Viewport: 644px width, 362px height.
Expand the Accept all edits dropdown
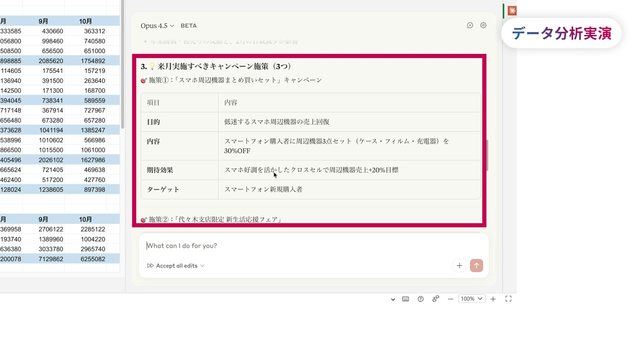[176, 266]
